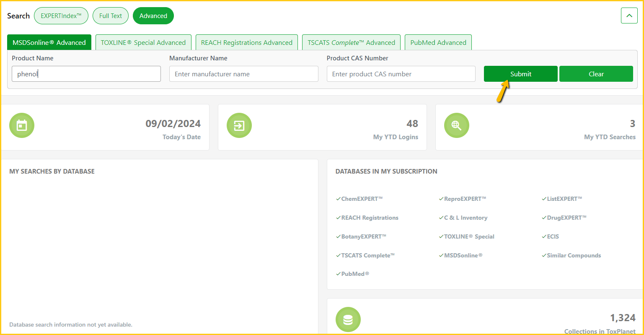Screen dimensions: 644x335
Task: Switch to EXPERTIndex search mode
Action: click(x=61, y=16)
